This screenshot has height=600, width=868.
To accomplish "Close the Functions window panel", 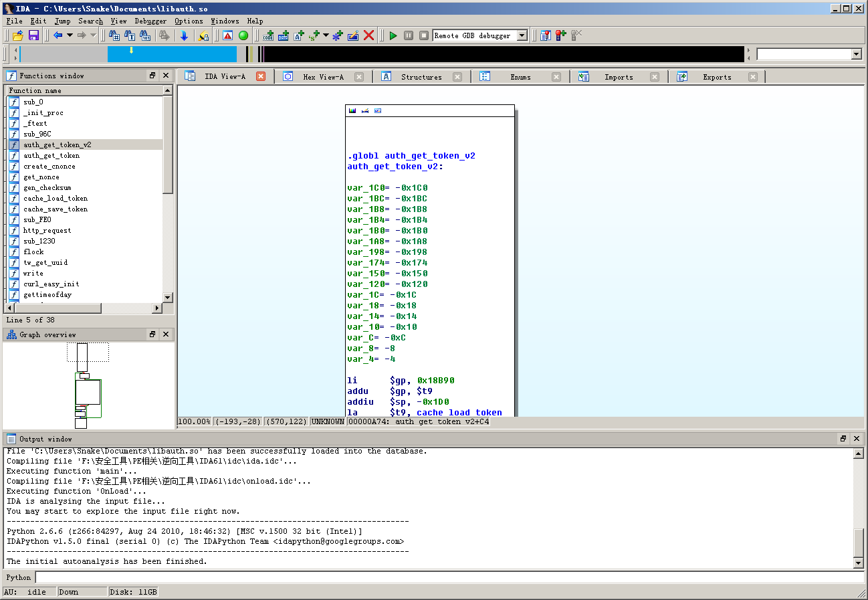I will pos(166,76).
